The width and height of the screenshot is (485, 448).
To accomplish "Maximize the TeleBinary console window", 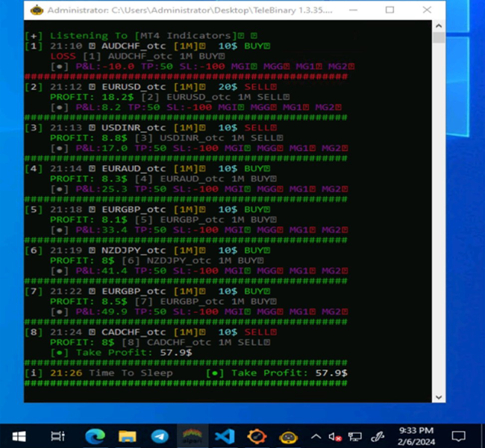I will click(x=390, y=10).
